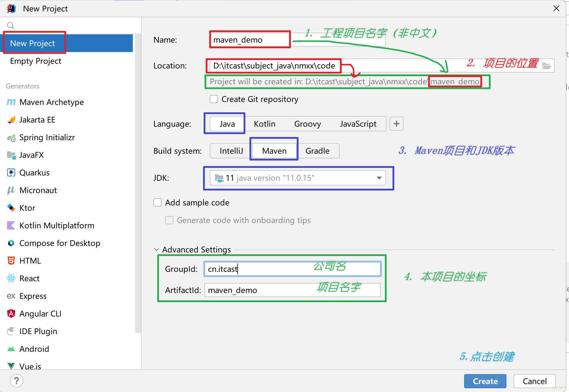Image resolution: width=569 pixels, height=392 pixels.
Task: Click the Ktor icon
Action: coord(11,208)
